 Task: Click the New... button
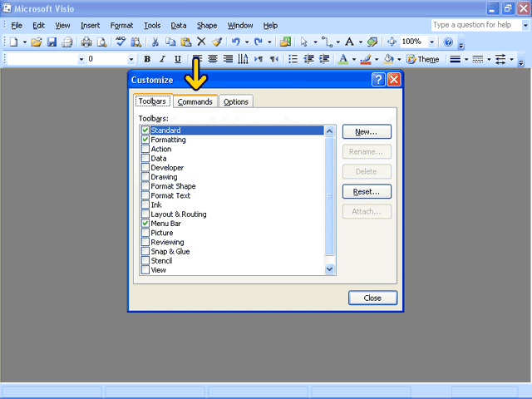click(367, 131)
